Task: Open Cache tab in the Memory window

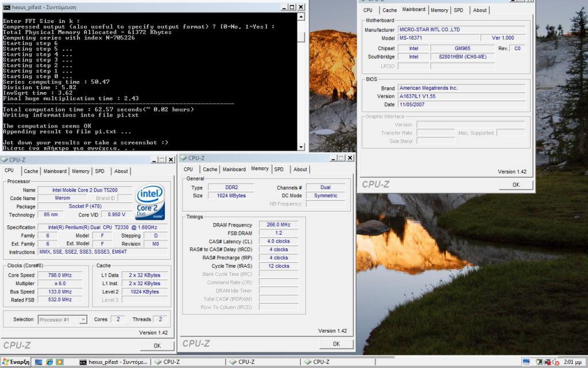Action: [x=210, y=170]
